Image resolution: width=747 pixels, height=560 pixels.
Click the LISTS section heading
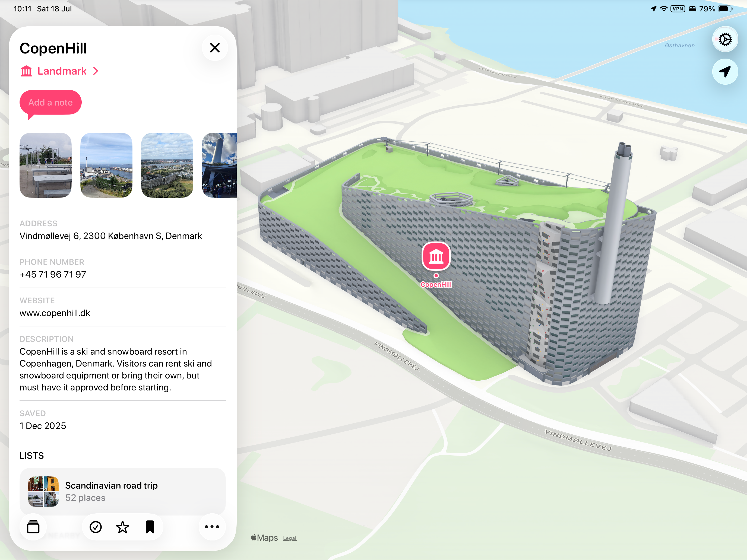(32, 455)
